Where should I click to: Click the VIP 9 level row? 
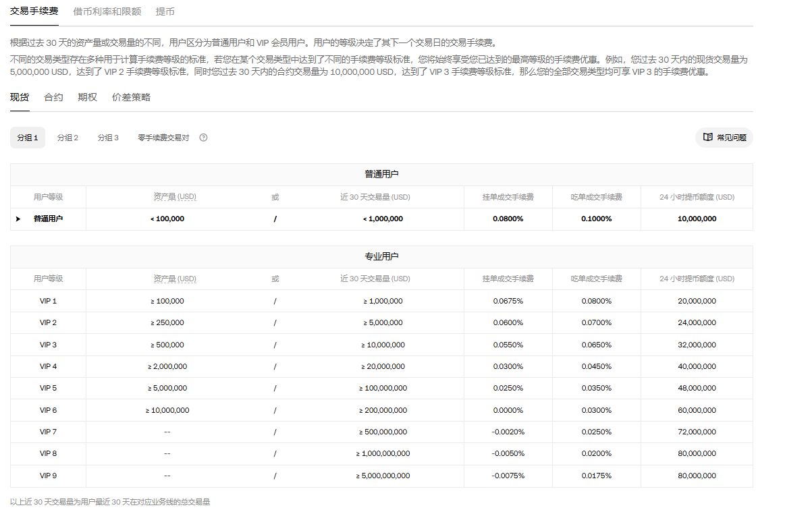coord(49,476)
